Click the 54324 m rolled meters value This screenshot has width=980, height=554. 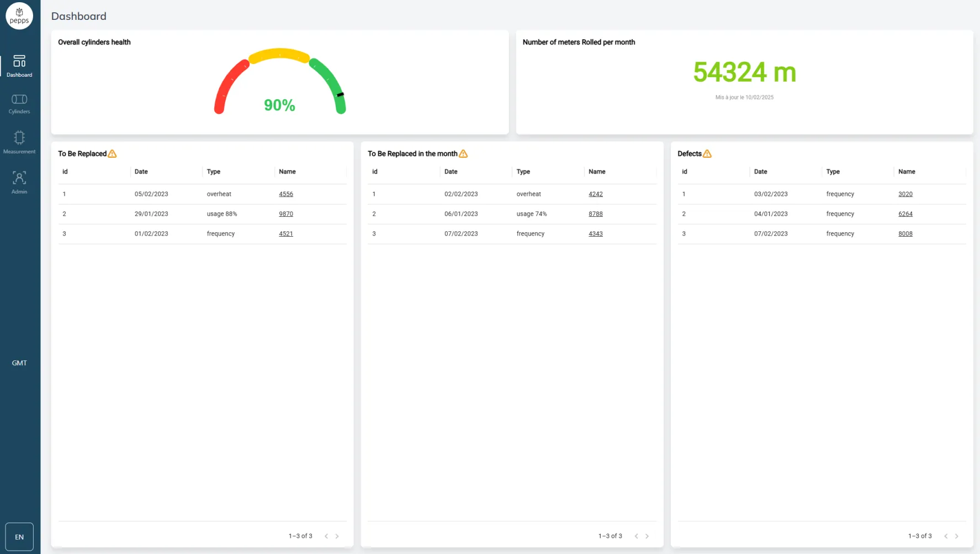[744, 72]
